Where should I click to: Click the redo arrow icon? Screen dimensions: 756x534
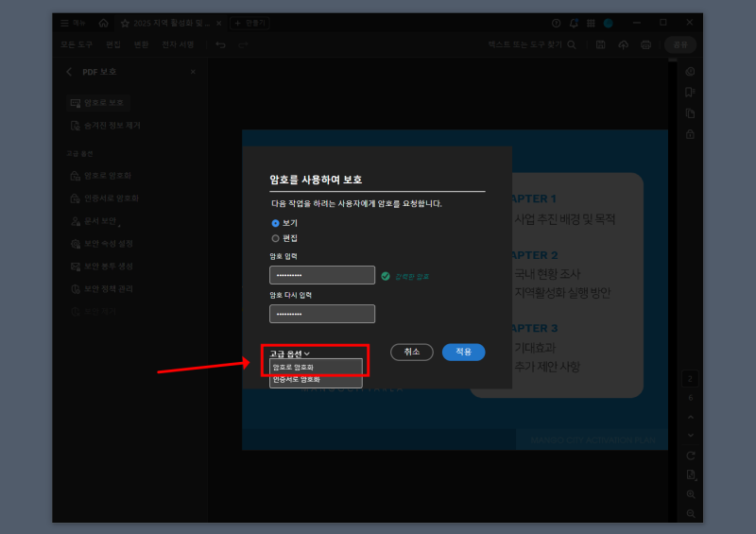point(243,44)
